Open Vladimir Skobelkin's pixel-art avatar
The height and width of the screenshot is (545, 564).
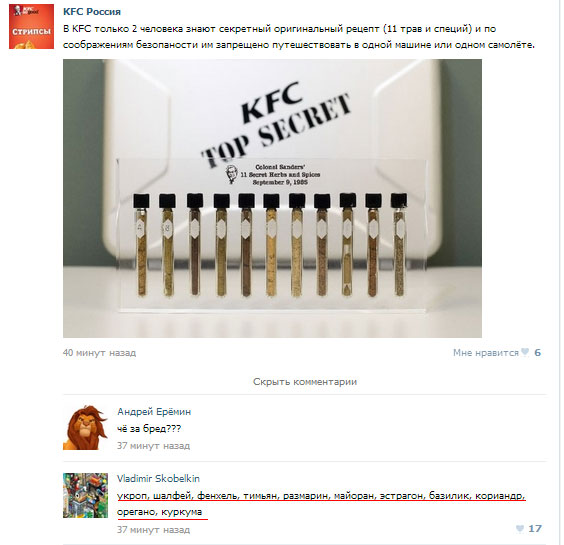[x=85, y=495]
